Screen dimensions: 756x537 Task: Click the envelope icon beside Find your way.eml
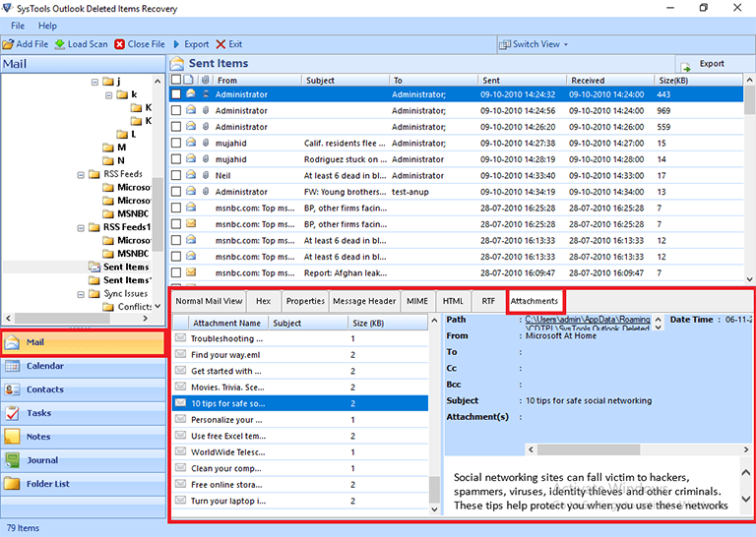click(x=180, y=354)
